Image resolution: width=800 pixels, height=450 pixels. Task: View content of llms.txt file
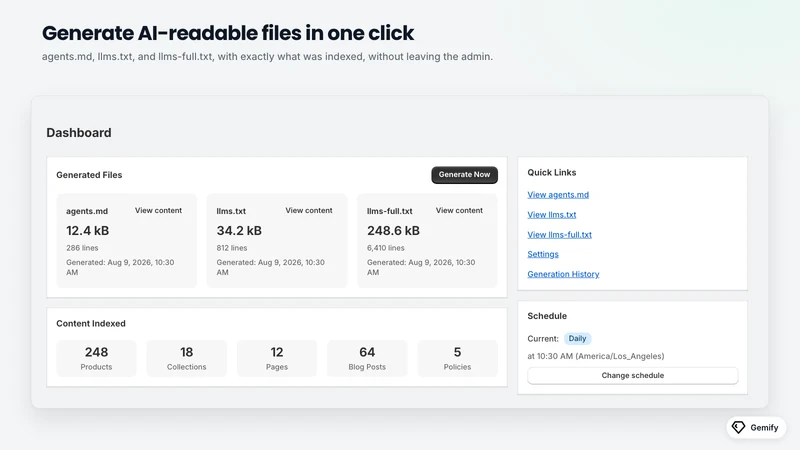pos(309,210)
